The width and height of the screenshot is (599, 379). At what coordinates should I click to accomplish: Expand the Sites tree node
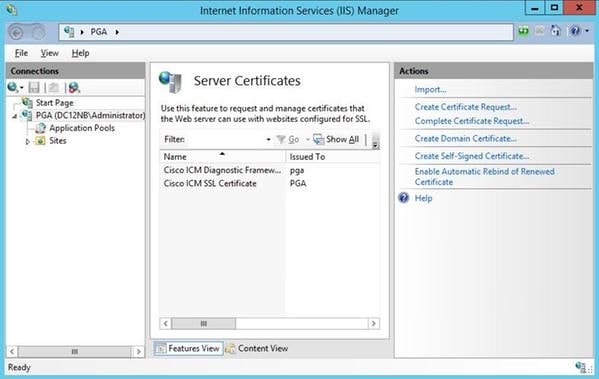[x=28, y=141]
